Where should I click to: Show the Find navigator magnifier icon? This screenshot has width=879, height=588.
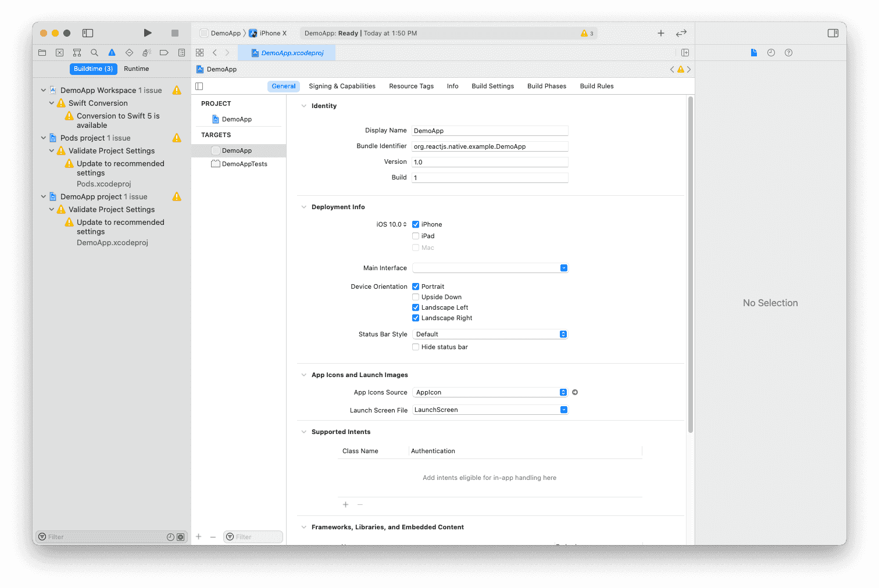(94, 52)
